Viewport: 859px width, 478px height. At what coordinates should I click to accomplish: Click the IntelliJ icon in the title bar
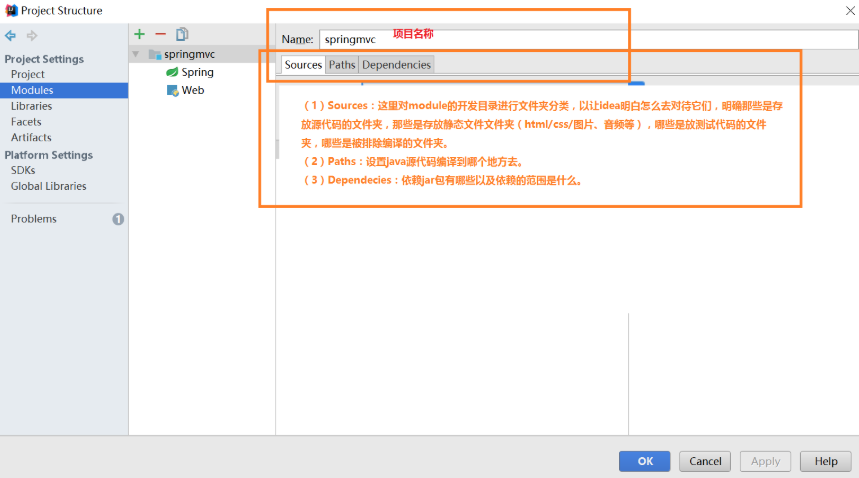pyautogui.click(x=11, y=10)
